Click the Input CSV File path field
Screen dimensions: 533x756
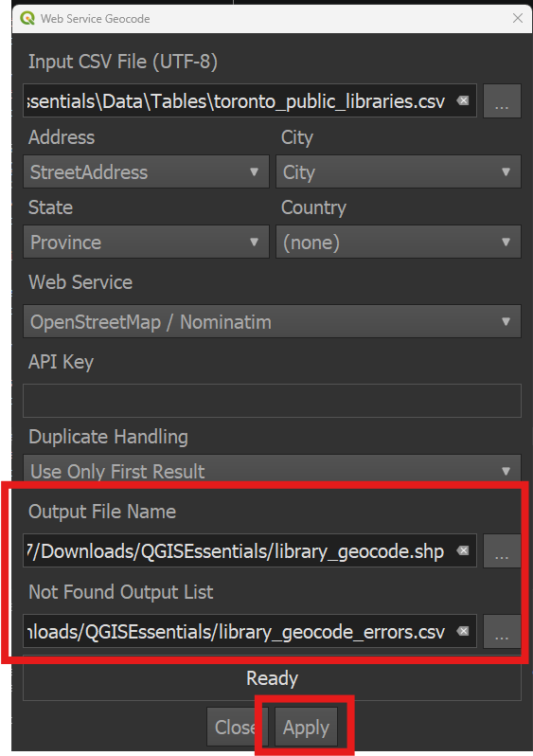(250, 100)
